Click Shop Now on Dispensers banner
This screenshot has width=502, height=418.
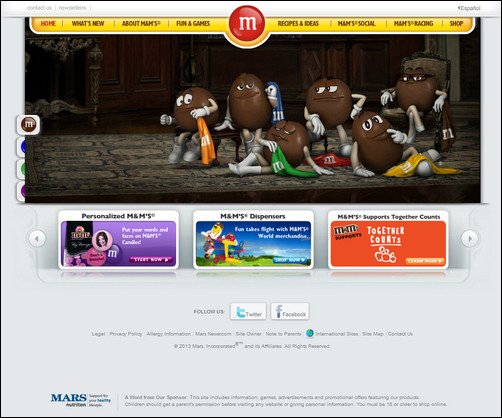tap(290, 260)
